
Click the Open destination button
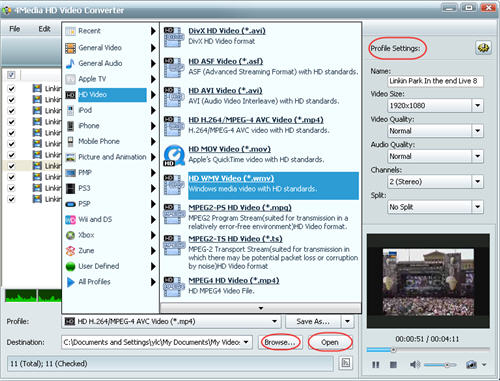330,342
